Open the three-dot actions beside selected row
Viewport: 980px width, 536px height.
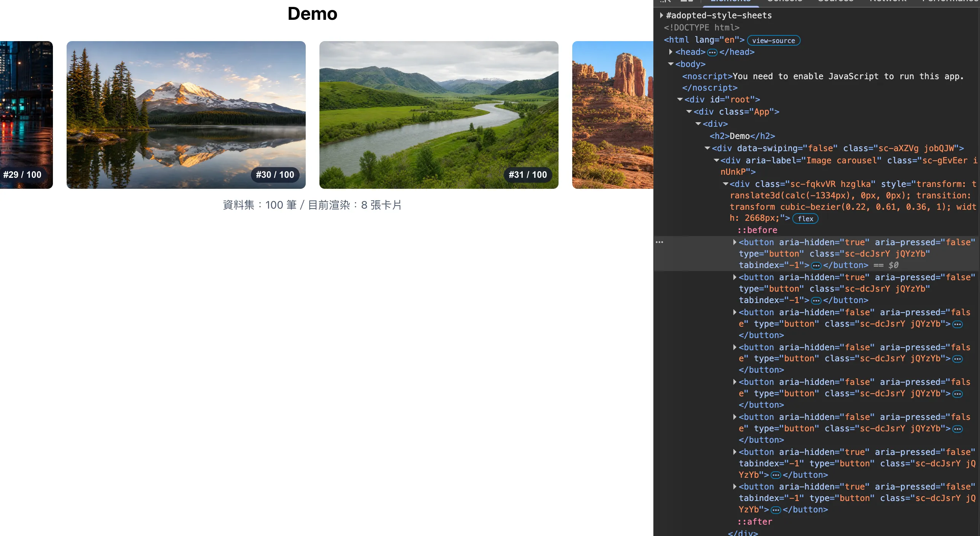pyautogui.click(x=659, y=242)
